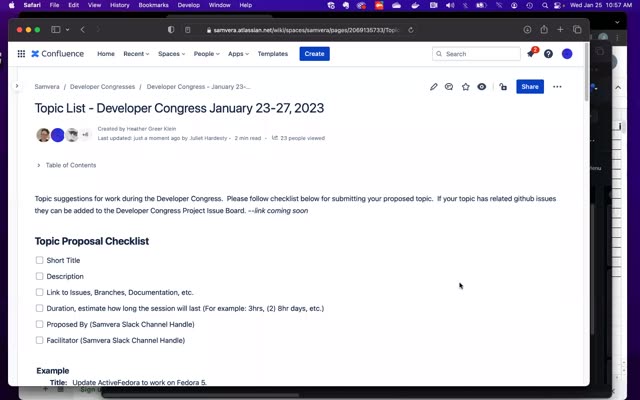The width and height of the screenshot is (640, 400).
Task: Check the Link to Issues checkbox
Action: [x=39, y=292]
